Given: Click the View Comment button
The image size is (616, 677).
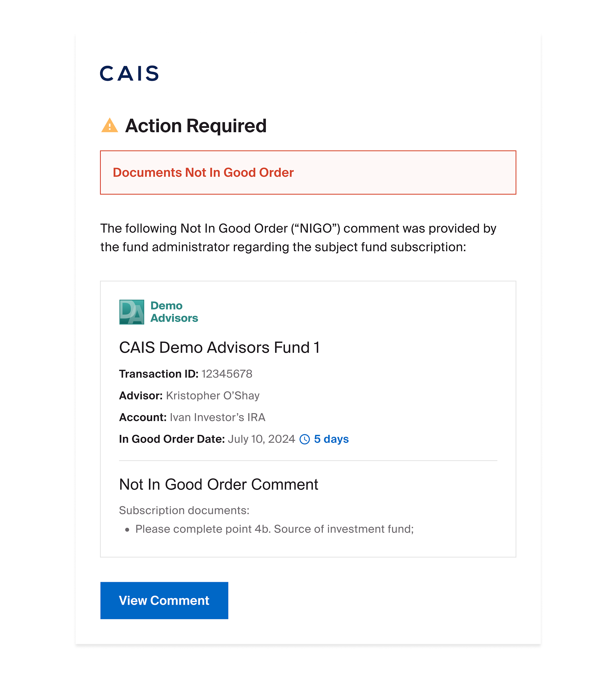Looking at the screenshot, I should (164, 600).
